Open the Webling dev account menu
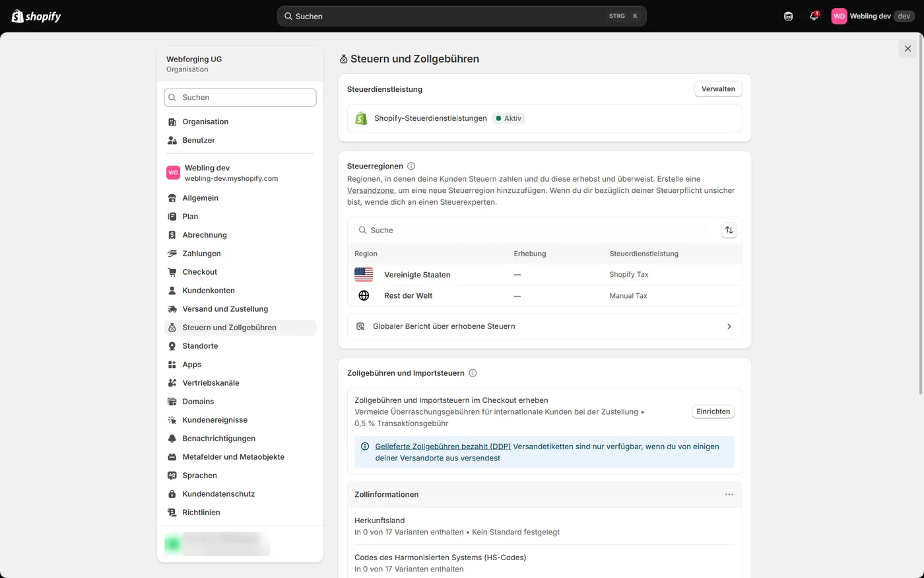 pos(873,16)
